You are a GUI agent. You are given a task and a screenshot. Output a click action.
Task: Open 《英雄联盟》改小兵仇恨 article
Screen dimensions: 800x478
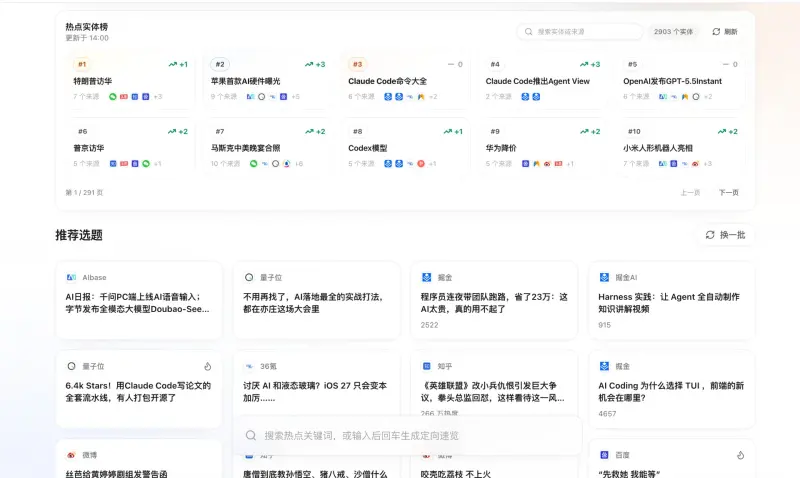click(x=492, y=392)
